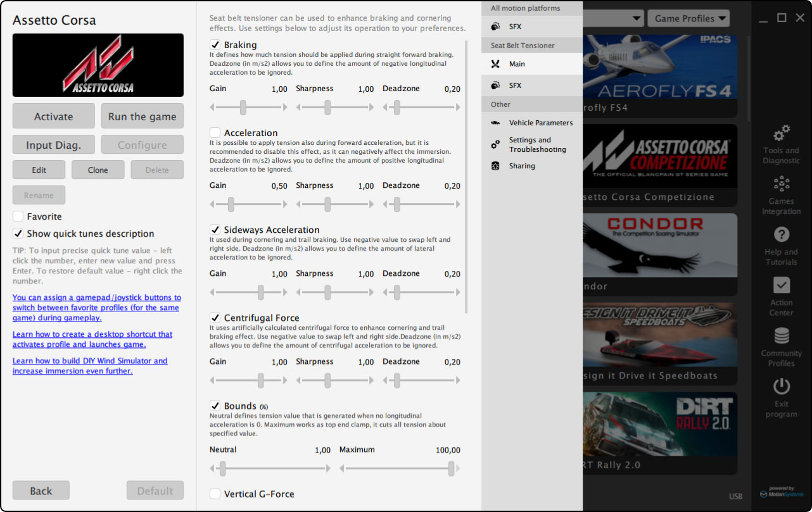Uncheck Sideways Acceleration checkbox
The image size is (812, 512).
click(215, 230)
